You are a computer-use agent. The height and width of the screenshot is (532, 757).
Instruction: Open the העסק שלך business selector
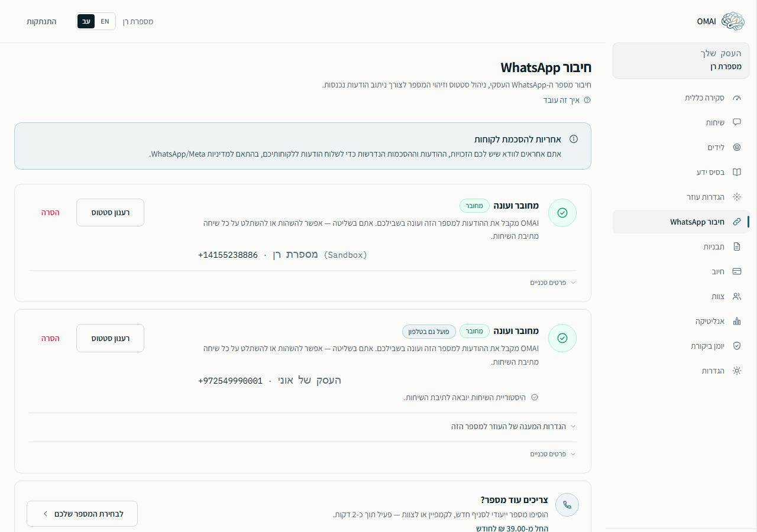click(x=681, y=60)
